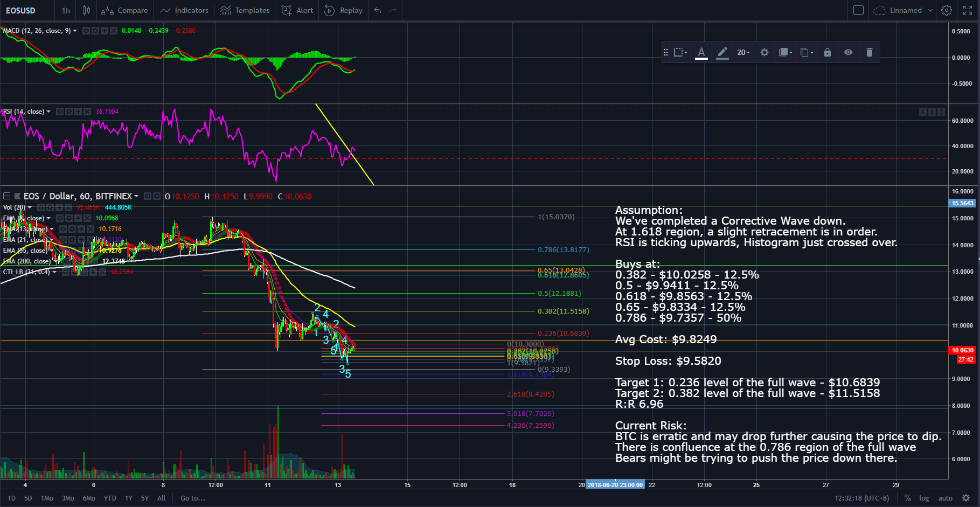Toggle percent scale mode
The image size is (980, 507).
click(908, 498)
